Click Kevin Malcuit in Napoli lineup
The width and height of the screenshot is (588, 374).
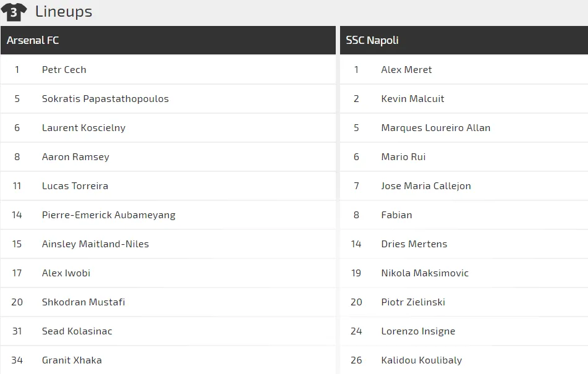coord(412,99)
